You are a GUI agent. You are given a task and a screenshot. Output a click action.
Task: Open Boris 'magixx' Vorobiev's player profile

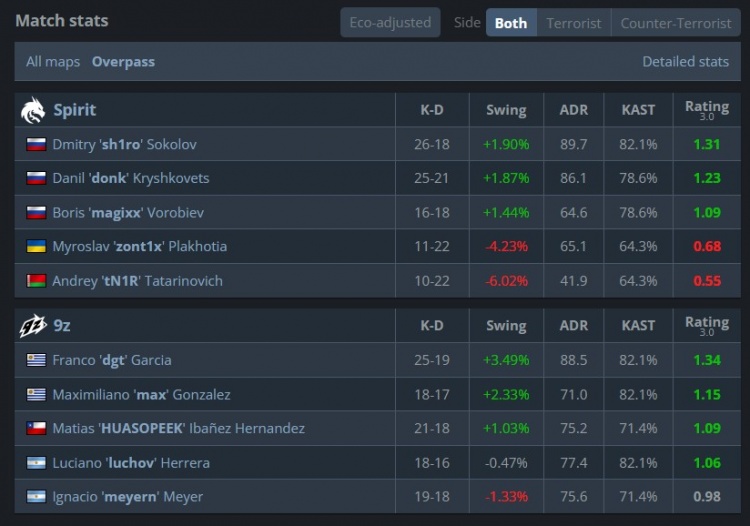point(128,212)
